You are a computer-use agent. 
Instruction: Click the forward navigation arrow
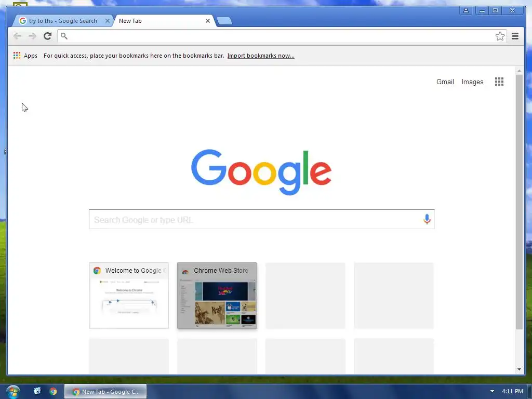tap(32, 36)
